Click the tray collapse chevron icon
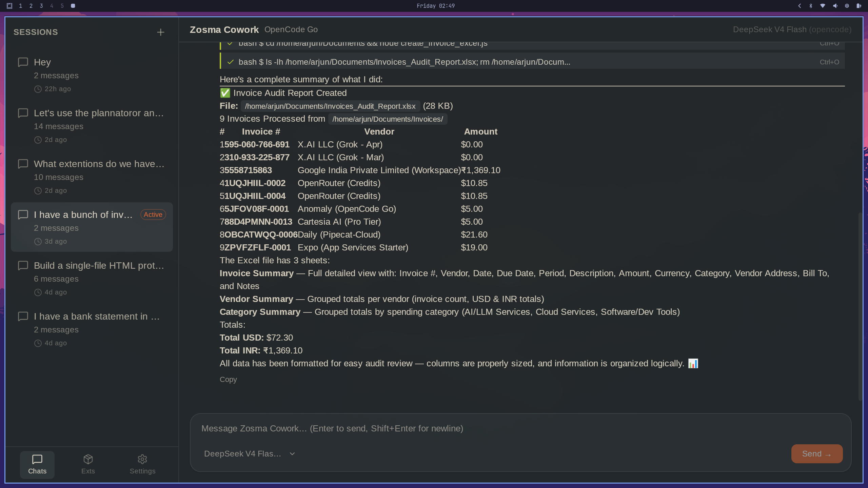The height and width of the screenshot is (488, 868). 800,6
